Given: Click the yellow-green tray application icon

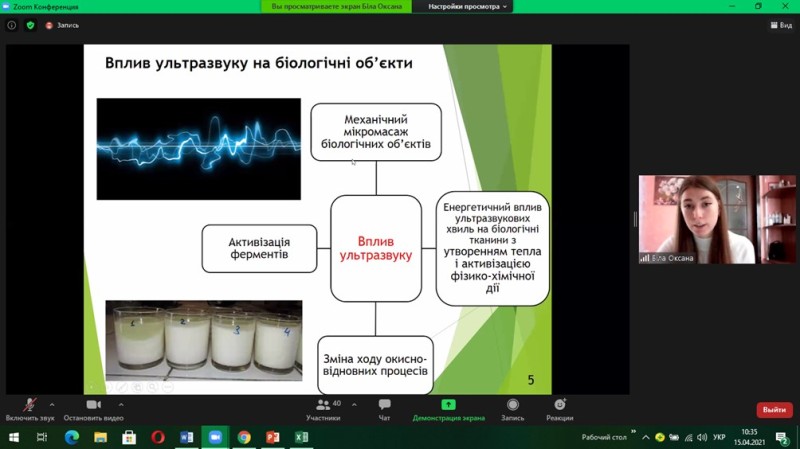Looking at the screenshot, I should (x=660, y=437).
